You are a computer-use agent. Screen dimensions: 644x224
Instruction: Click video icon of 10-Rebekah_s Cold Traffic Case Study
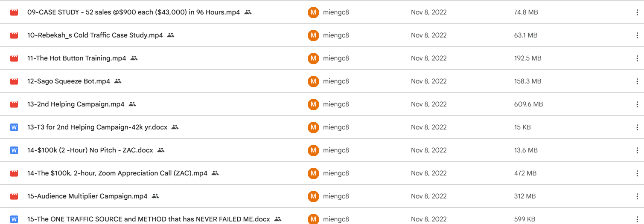tap(14, 35)
